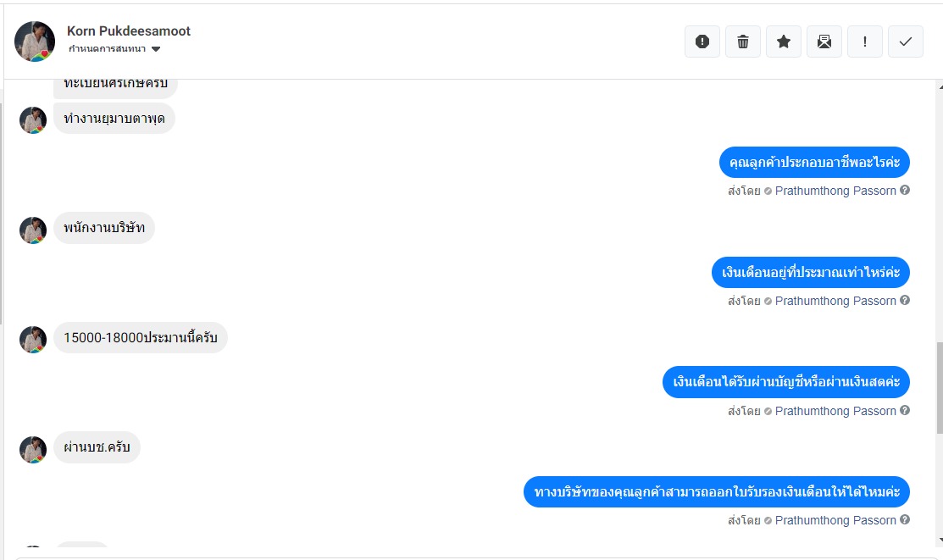Star this conversation with the star icon
This screenshot has width=943, height=560.
783,42
